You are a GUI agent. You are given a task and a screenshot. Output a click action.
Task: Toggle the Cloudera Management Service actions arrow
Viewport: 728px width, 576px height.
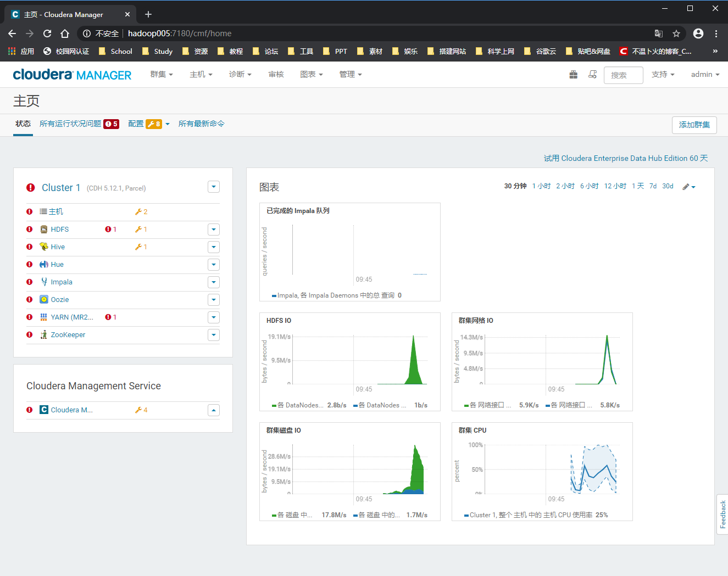(214, 410)
